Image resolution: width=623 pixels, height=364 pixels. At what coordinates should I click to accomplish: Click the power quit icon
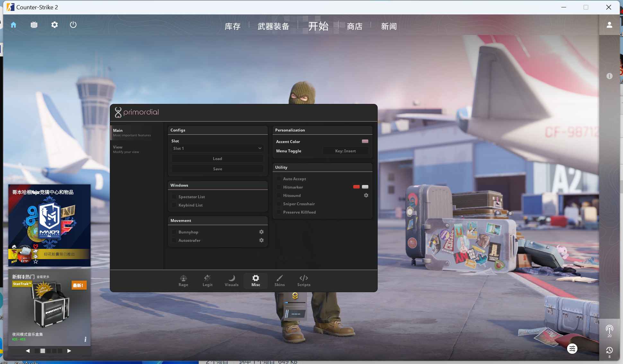(73, 25)
